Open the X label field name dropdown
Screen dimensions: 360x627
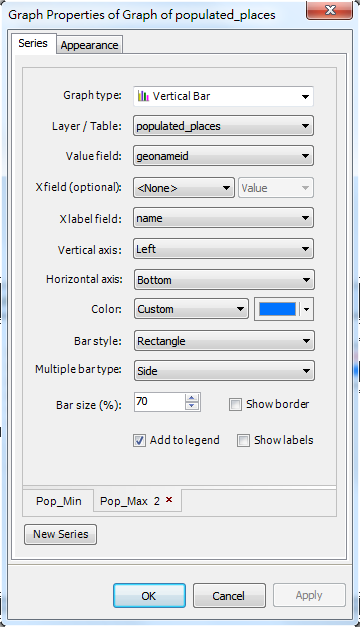pyautogui.click(x=223, y=218)
